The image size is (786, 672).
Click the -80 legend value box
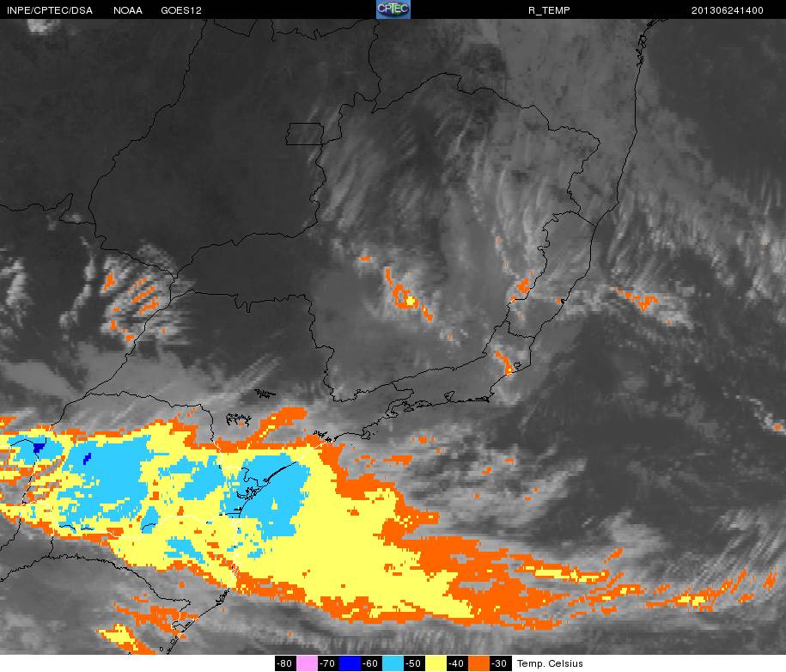point(284,663)
